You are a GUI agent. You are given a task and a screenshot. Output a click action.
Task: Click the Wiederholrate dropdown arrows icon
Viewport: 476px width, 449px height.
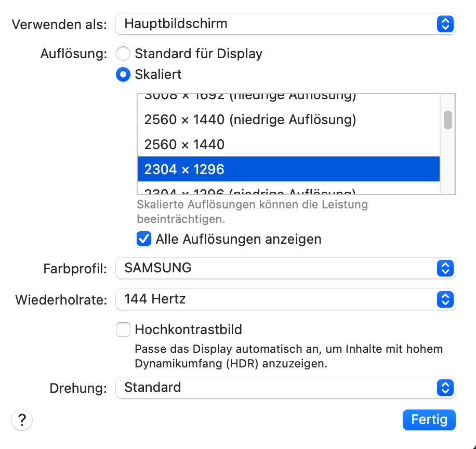pyautogui.click(x=445, y=299)
